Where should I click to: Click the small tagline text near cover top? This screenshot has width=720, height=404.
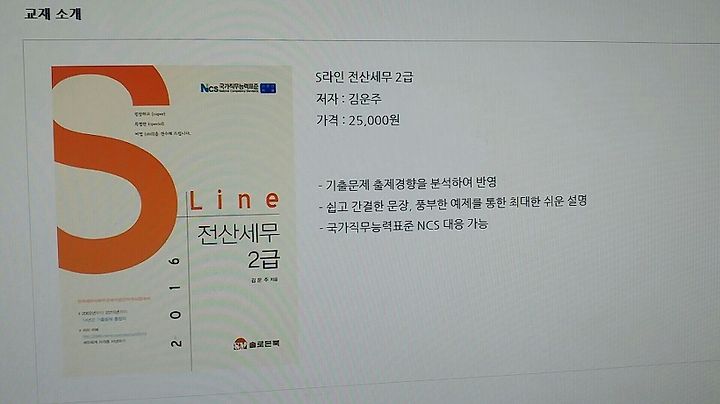click(162, 123)
